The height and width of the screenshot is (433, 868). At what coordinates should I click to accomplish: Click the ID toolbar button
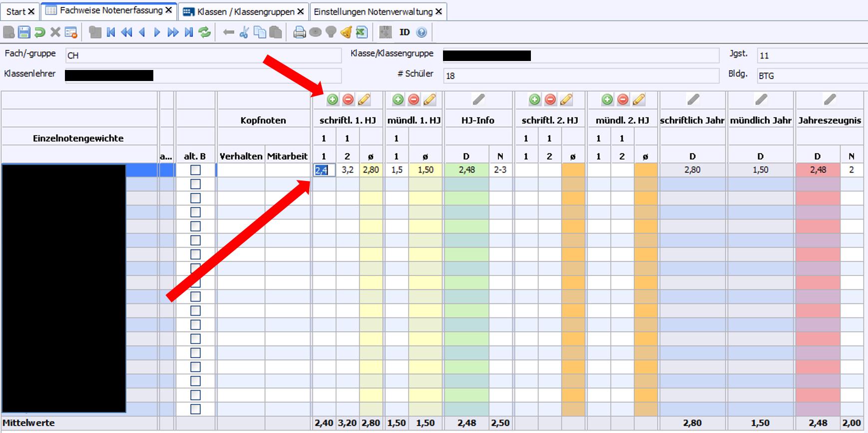tap(405, 32)
